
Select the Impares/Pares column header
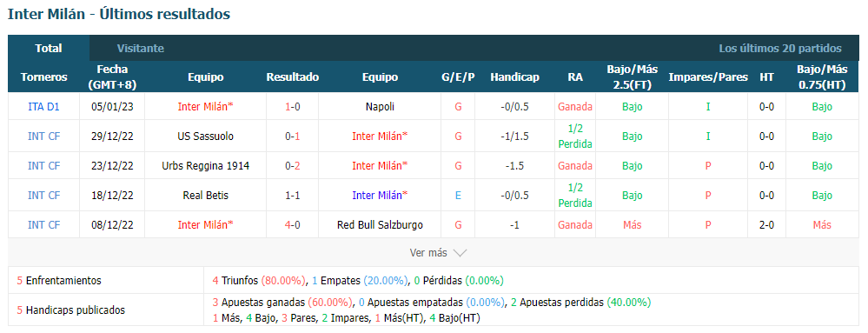(708, 77)
